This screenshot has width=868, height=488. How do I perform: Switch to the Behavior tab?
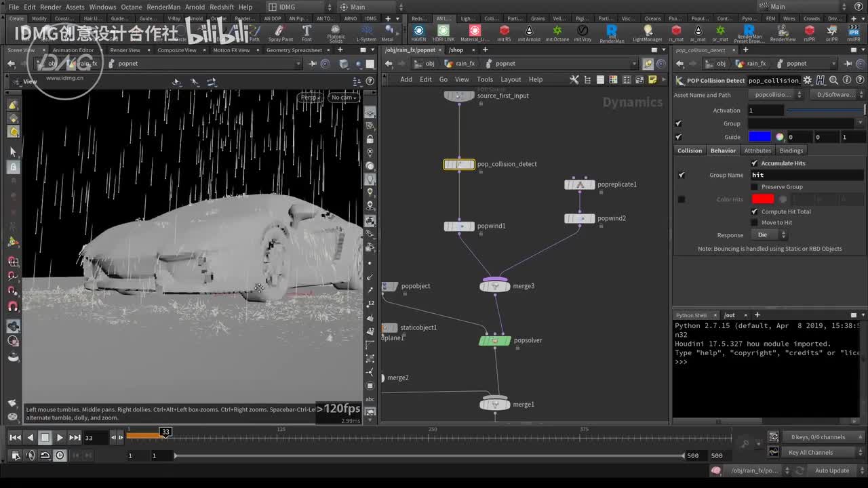[x=723, y=150]
